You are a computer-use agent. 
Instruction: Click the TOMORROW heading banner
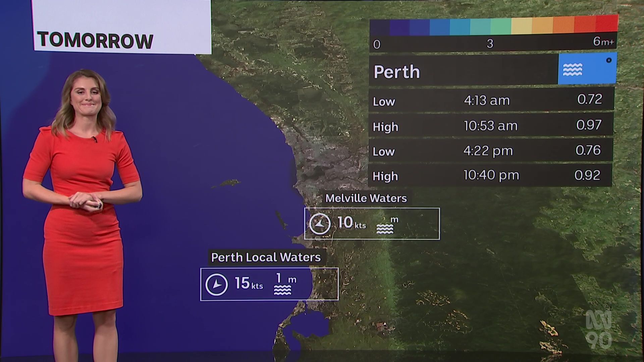point(95,40)
